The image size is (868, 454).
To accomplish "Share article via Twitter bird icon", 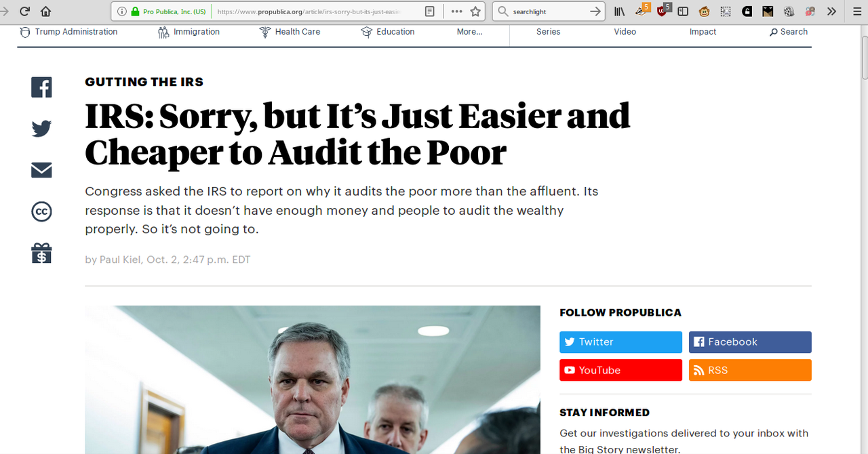I will point(41,129).
